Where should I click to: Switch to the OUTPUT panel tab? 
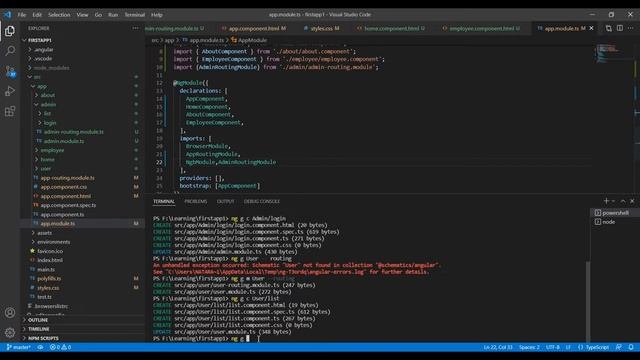[x=226, y=201]
